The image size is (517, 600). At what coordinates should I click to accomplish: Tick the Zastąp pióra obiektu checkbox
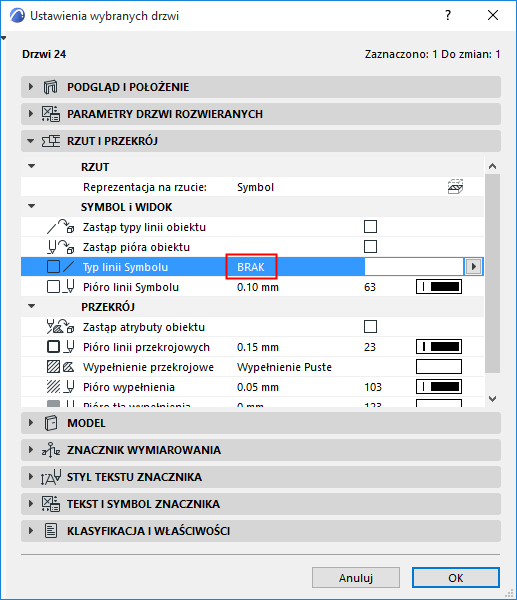click(x=370, y=247)
